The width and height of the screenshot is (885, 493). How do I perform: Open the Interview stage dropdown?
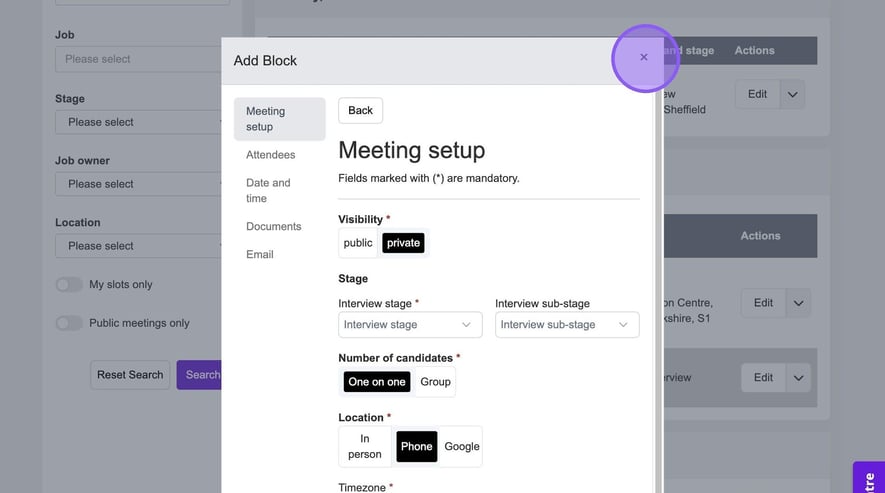[410, 325]
